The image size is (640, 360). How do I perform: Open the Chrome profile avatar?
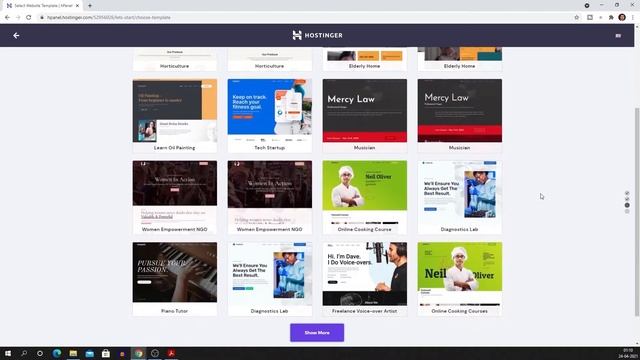[622, 18]
